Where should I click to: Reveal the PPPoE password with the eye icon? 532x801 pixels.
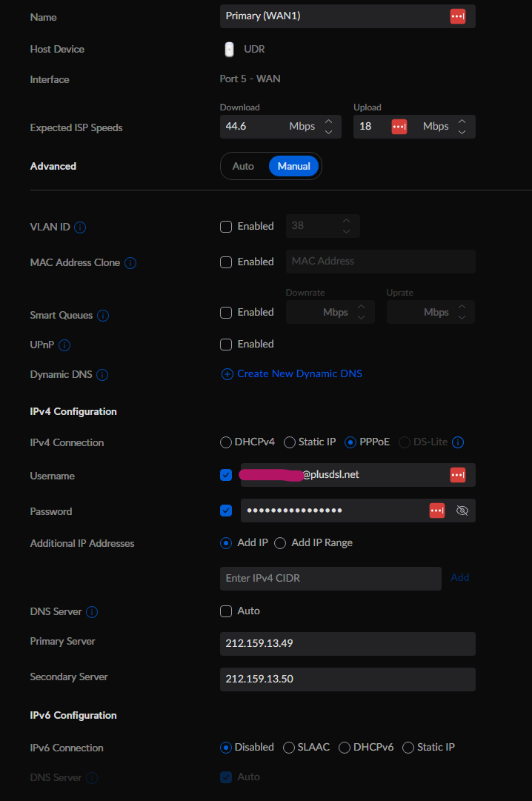[x=462, y=511]
